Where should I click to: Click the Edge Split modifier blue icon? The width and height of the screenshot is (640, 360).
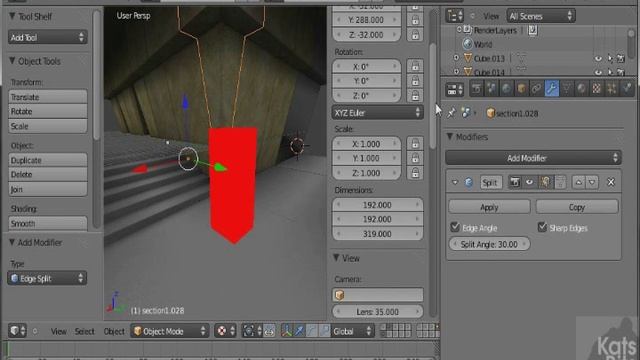[469, 182]
